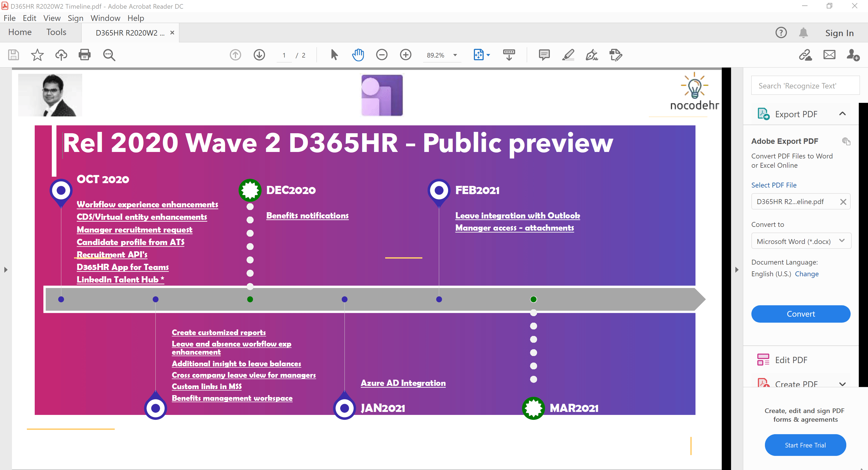Click Search 'Recognize Text' field
Screen dimensions: 868x470
(x=805, y=86)
